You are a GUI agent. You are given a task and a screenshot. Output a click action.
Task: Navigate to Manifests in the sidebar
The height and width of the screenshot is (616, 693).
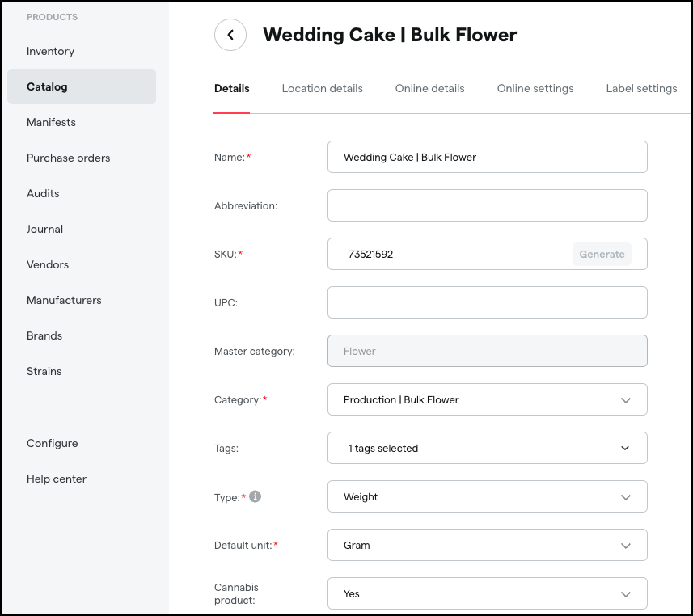51,122
